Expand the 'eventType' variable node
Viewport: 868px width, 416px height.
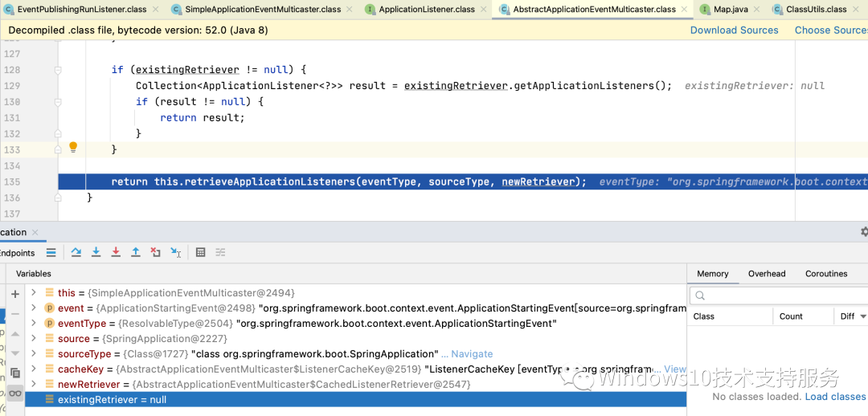tap(34, 323)
